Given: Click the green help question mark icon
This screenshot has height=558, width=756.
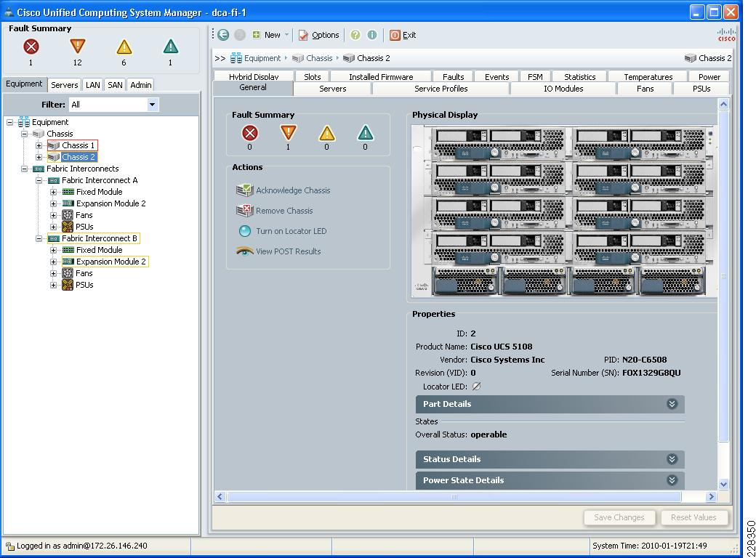Looking at the screenshot, I should [x=355, y=35].
